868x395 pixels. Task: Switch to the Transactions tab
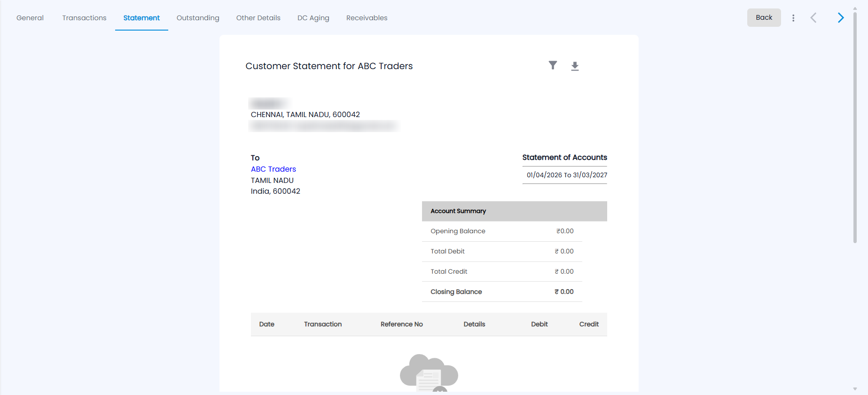click(85, 18)
